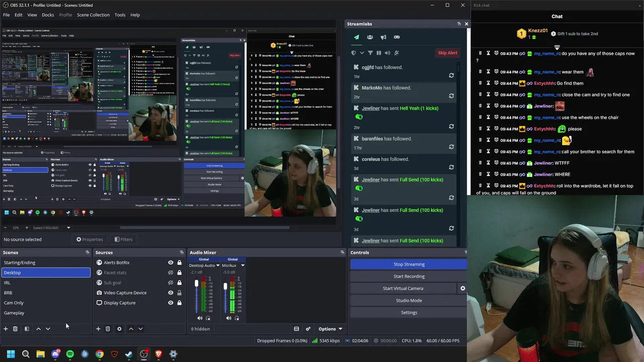The height and width of the screenshot is (362, 644).
Task: Add a new scene with the plus icon
Action: (6, 329)
